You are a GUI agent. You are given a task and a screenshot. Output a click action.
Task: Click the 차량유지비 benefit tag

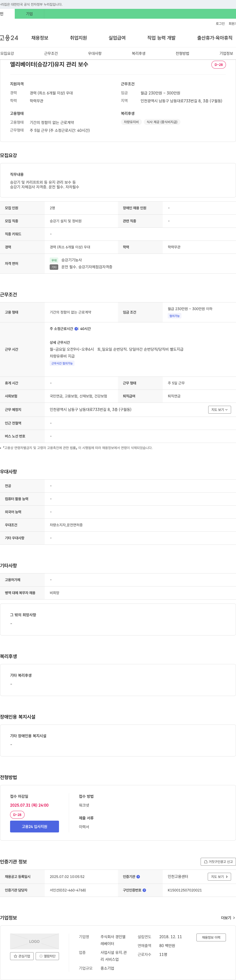[x=131, y=122]
